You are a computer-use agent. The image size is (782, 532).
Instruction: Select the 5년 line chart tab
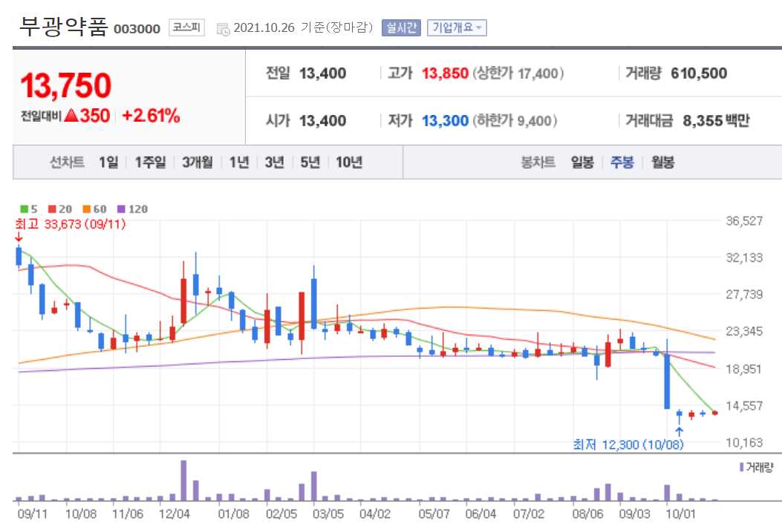click(x=310, y=162)
